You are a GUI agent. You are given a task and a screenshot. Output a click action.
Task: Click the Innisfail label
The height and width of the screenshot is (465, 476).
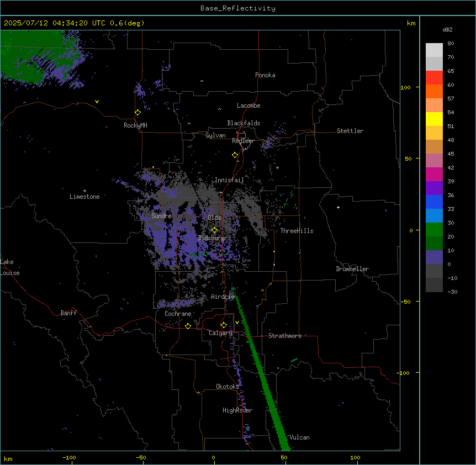coord(229,180)
